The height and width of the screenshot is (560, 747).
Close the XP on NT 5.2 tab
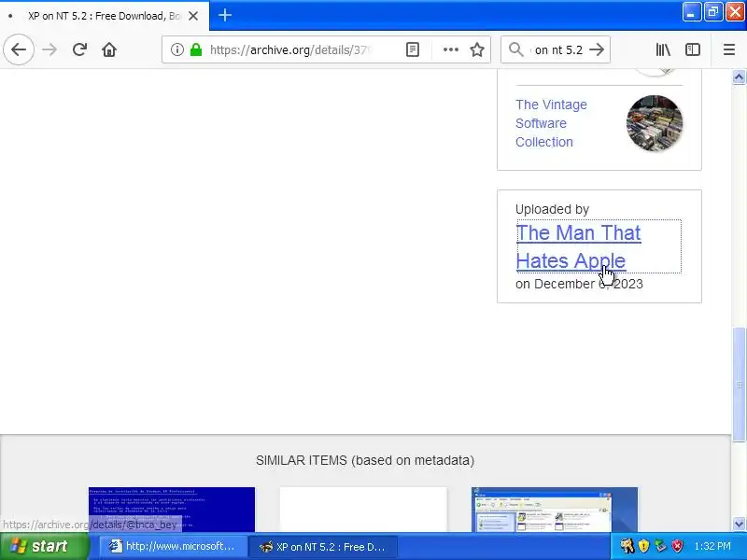[193, 16]
